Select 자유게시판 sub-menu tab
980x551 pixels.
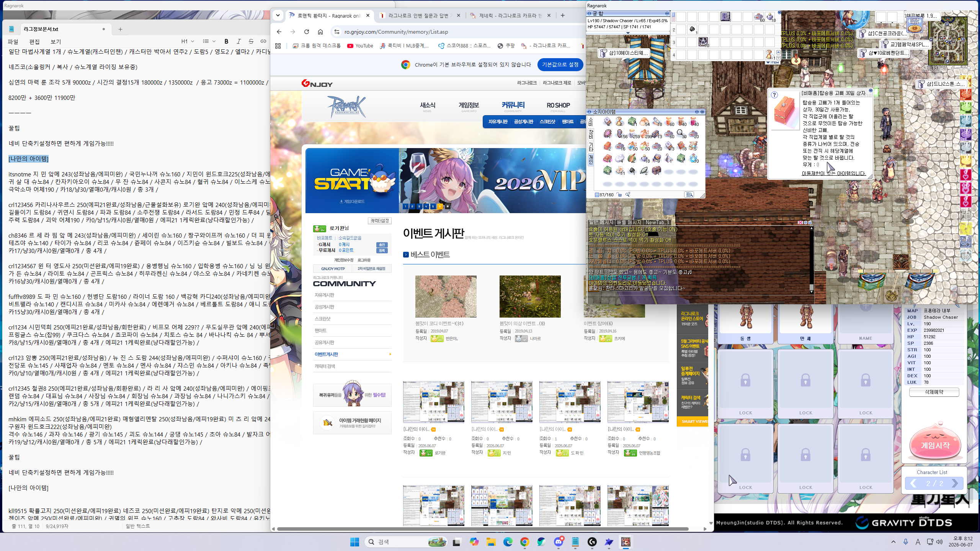[498, 122]
